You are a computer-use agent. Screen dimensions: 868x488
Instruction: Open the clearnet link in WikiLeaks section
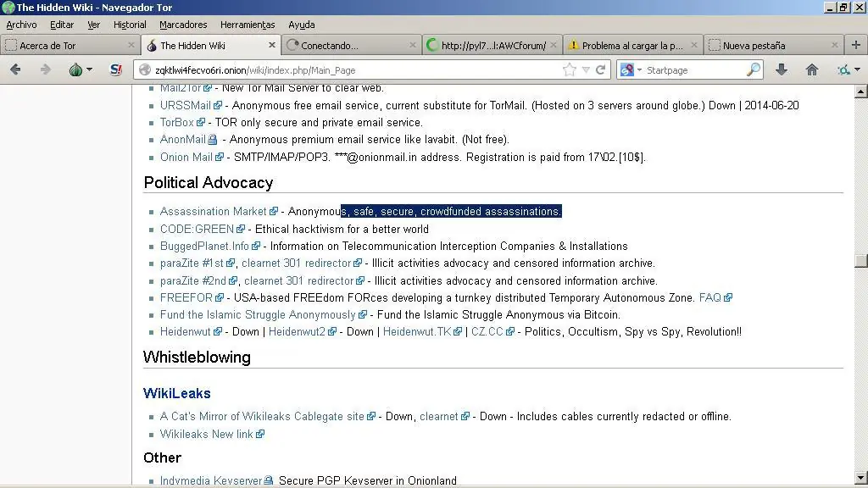[x=439, y=417]
